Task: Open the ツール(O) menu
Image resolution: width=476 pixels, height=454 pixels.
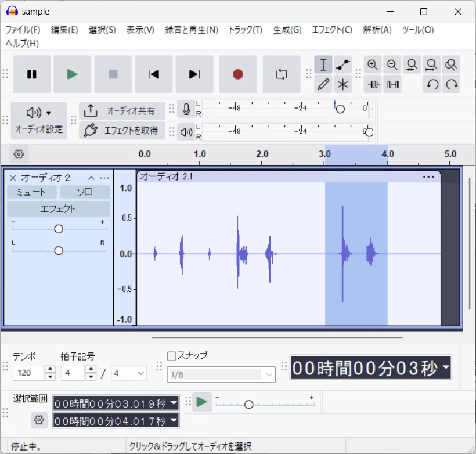Action: click(x=418, y=30)
